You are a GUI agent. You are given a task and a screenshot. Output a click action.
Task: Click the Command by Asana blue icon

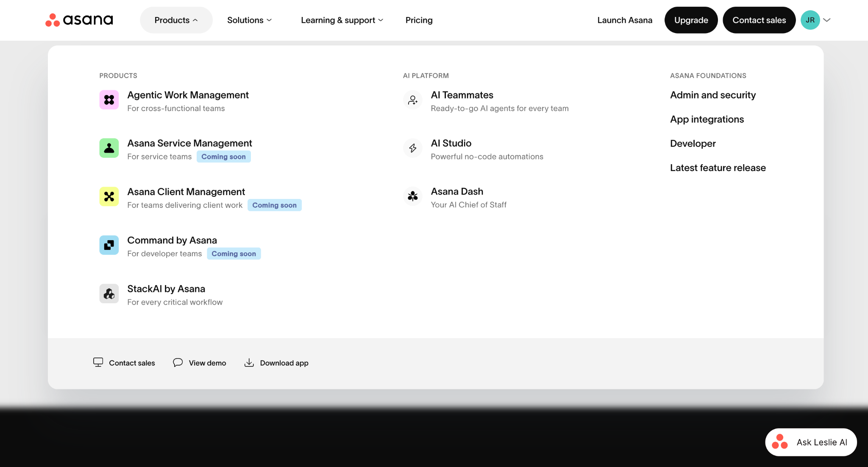pyautogui.click(x=109, y=245)
